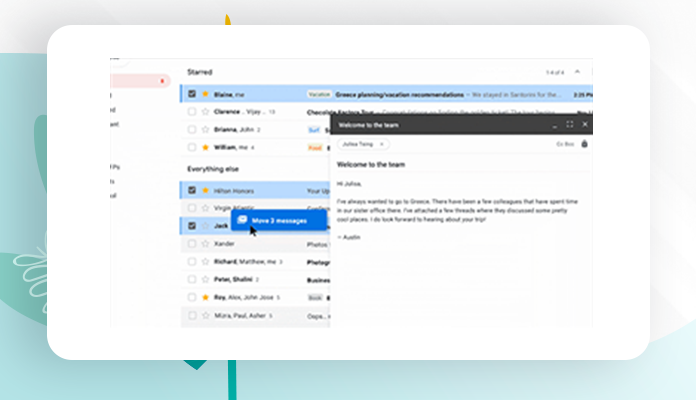Star the Virgin Atlantic email

point(205,208)
